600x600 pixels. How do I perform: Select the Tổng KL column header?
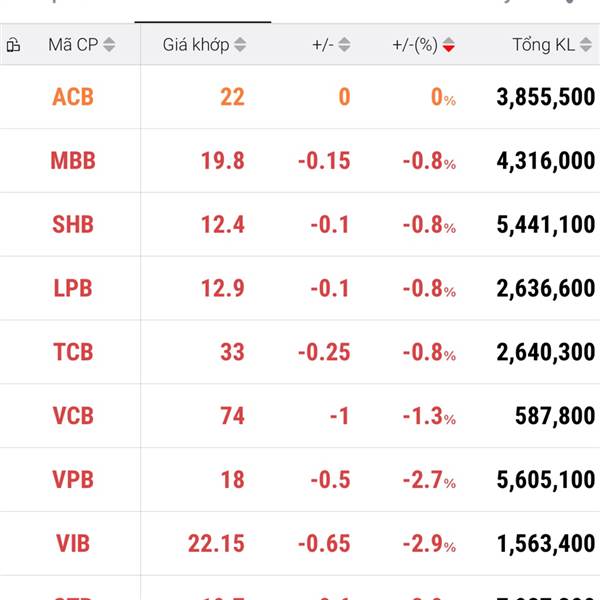(x=545, y=45)
